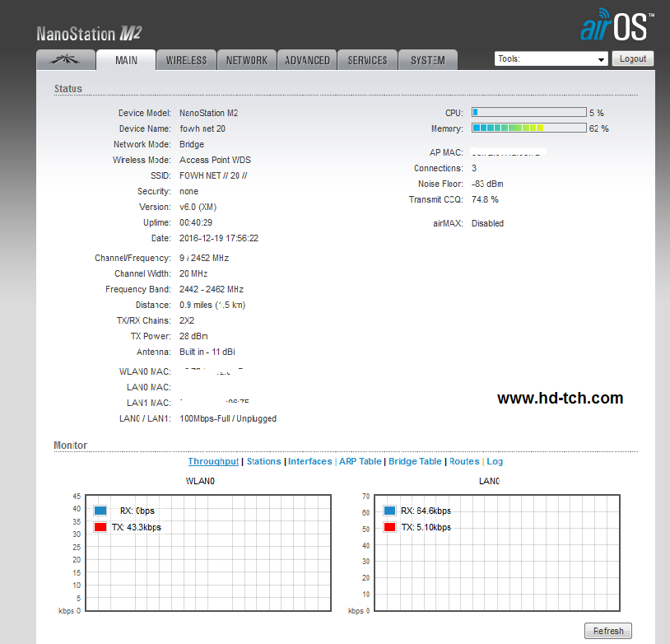This screenshot has width=670, height=644.
Task: Click the red WLAN0 TX legend swatch
Action: click(100, 527)
